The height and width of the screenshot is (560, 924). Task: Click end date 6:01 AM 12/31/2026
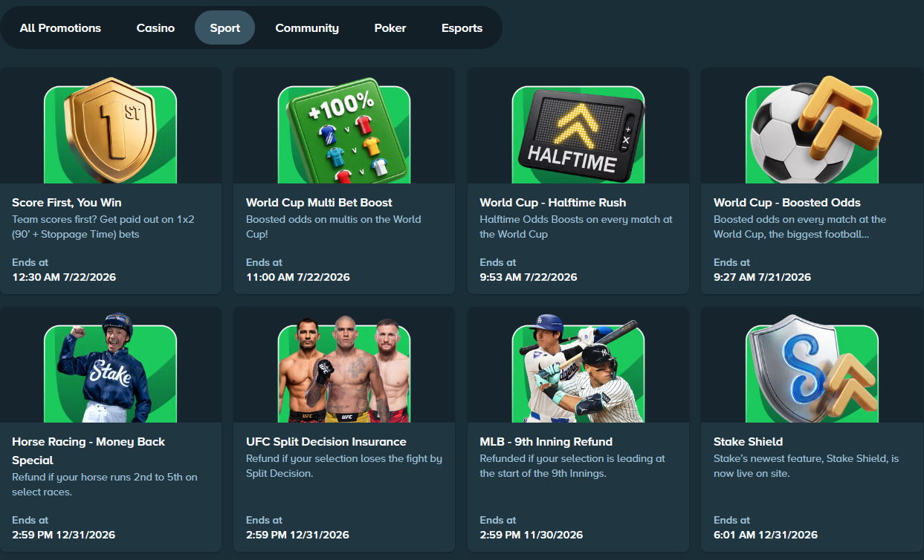pyautogui.click(x=766, y=535)
